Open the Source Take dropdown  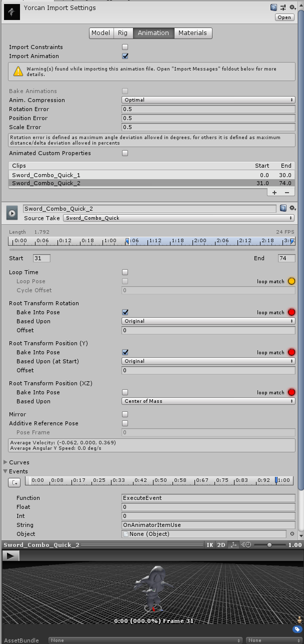(x=178, y=218)
